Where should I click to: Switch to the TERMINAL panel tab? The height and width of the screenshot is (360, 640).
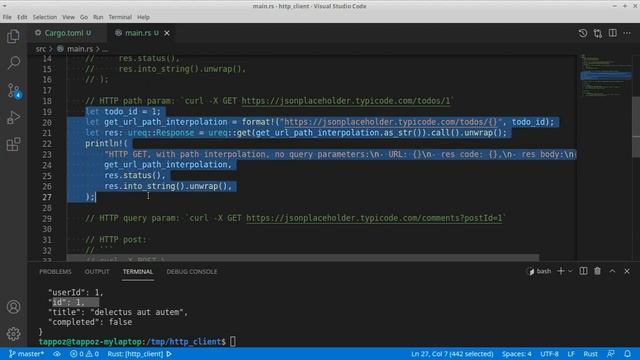pyautogui.click(x=138, y=271)
